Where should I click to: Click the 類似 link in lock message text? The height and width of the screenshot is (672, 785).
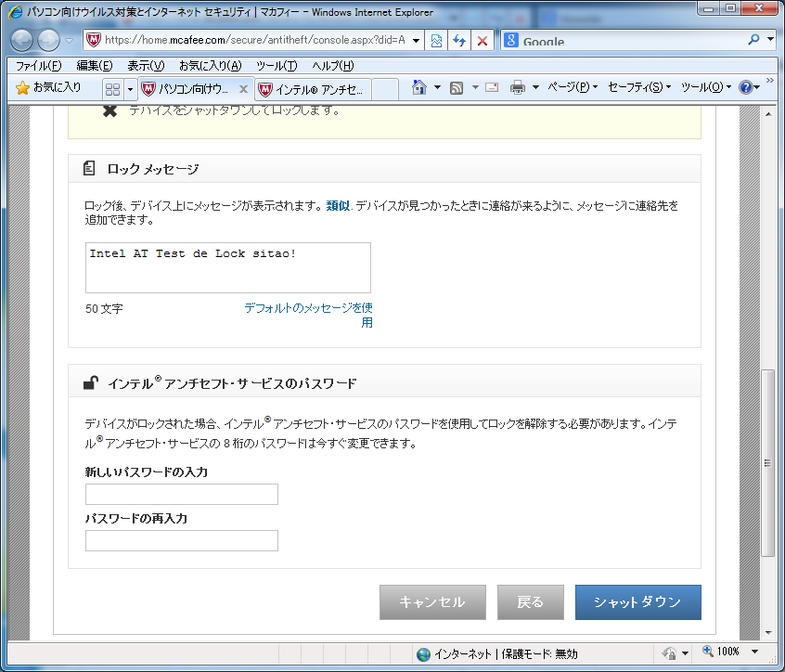coord(338,205)
